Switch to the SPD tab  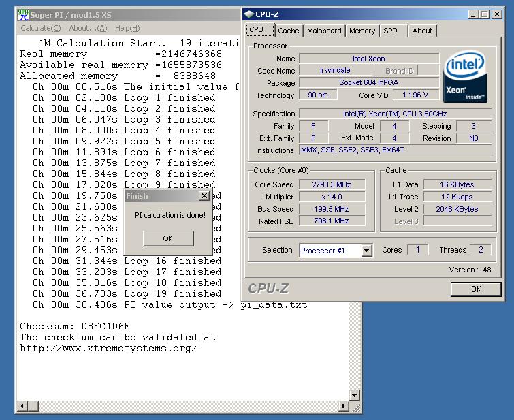[x=393, y=31]
